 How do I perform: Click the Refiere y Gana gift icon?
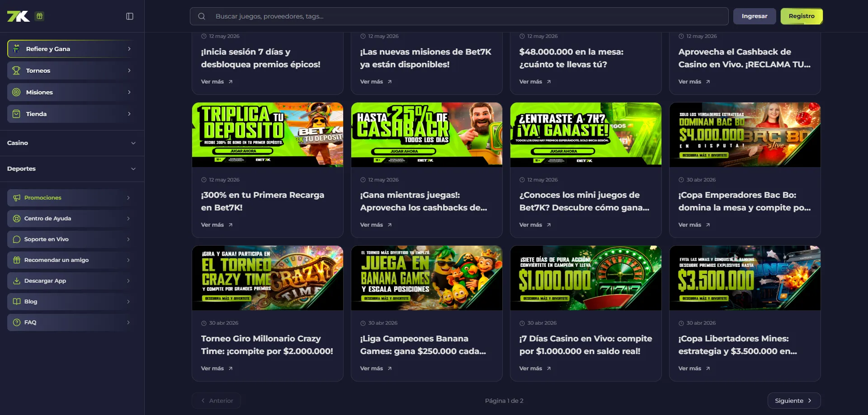pos(16,49)
